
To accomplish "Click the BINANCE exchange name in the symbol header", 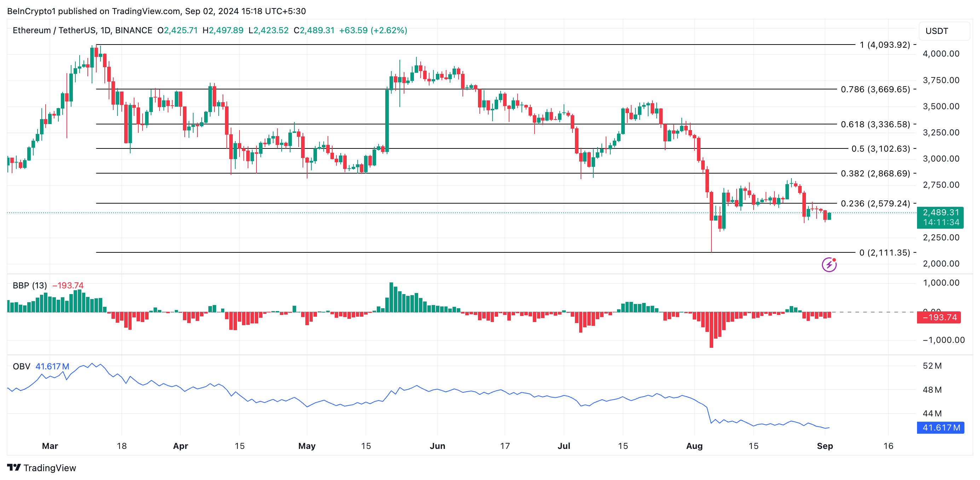I will [133, 31].
